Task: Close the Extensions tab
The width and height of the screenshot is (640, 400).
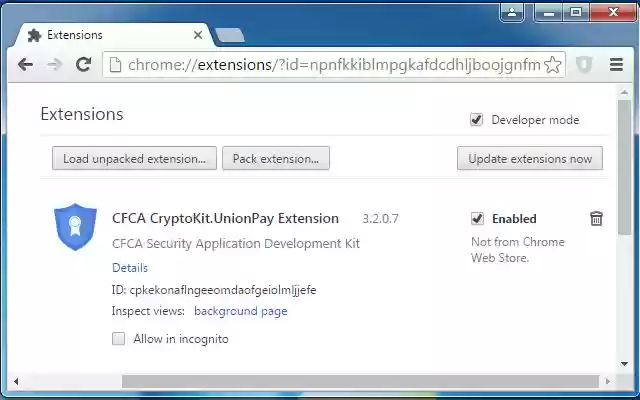Action: coord(198,35)
